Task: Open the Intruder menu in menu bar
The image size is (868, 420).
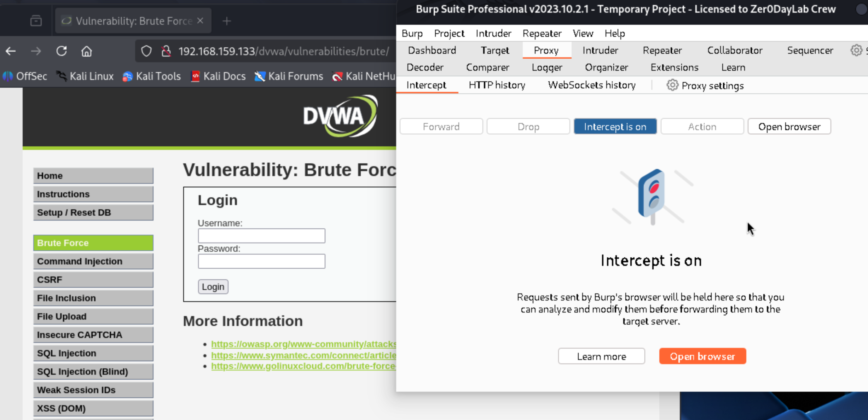Action: click(493, 33)
